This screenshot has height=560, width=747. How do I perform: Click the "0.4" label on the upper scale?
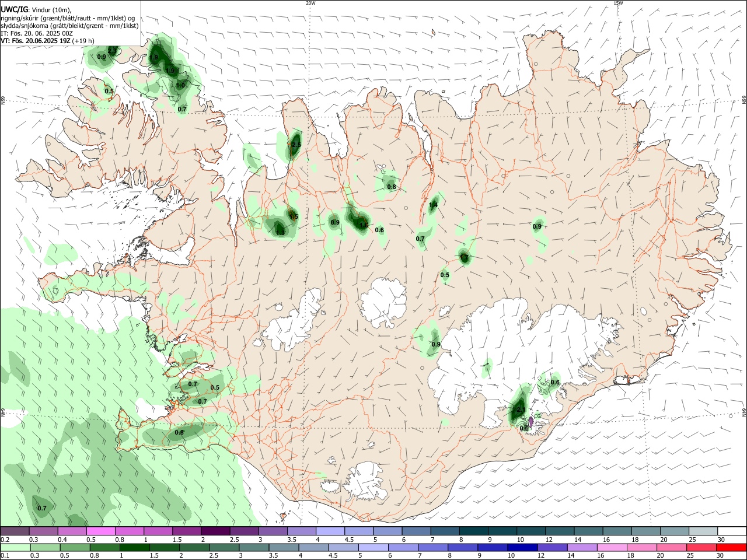62,540
